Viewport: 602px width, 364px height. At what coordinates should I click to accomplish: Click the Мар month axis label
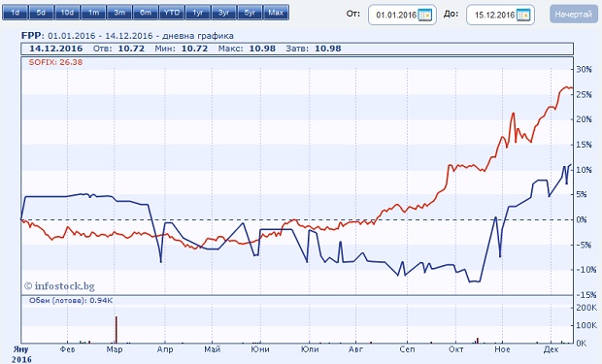click(x=115, y=349)
